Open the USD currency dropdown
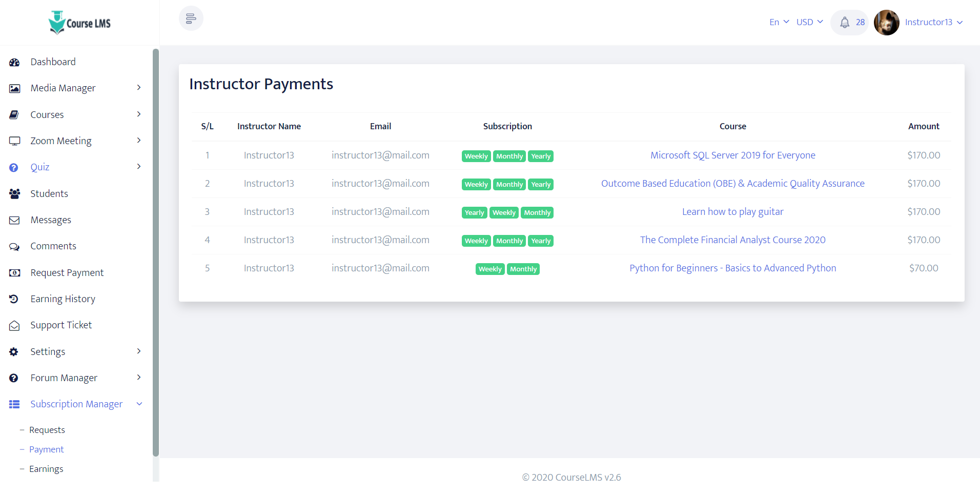This screenshot has width=980, height=494. click(x=810, y=22)
